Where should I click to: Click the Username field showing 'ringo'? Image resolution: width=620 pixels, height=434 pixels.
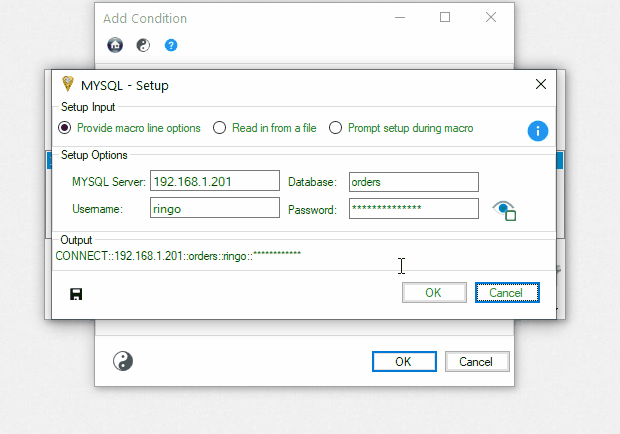tap(214, 208)
